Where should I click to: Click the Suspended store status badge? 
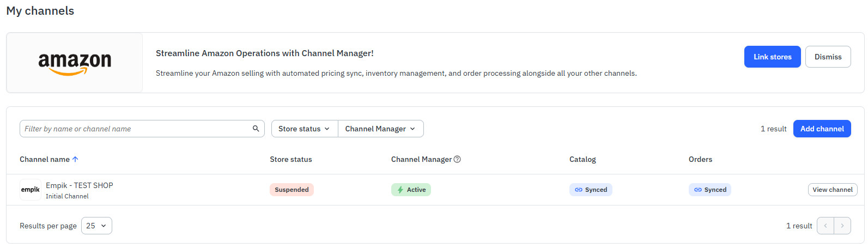(x=292, y=190)
